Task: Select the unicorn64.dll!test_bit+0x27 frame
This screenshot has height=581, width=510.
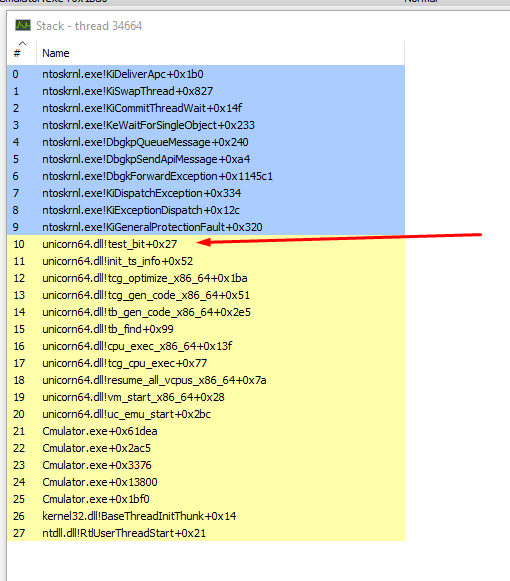Action: (206, 244)
